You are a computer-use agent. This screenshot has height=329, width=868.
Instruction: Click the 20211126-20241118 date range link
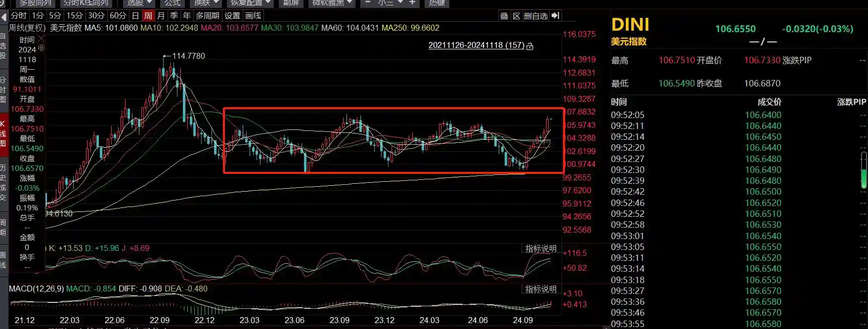pyautogui.click(x=476, y=45)
